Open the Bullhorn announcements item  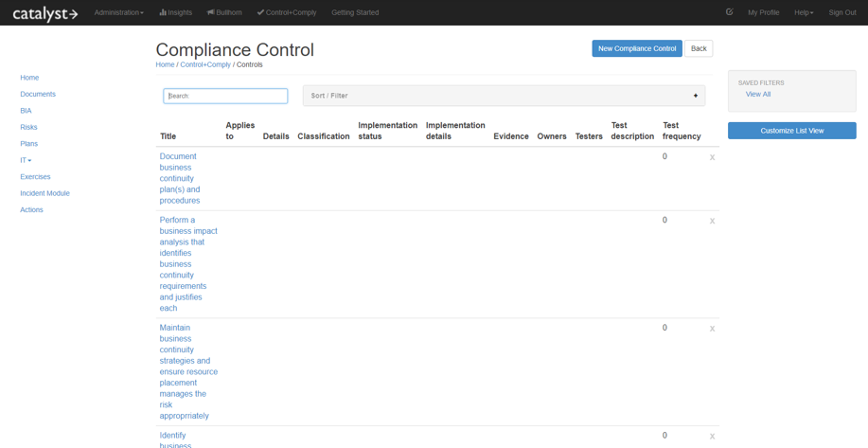pos(224,12)
